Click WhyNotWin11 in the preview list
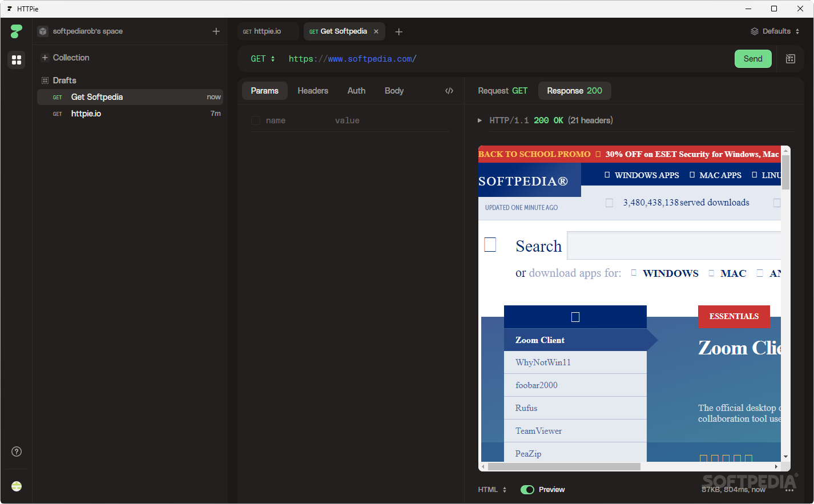Viewport: 814px width, 504px height. pyautogui.click(x=575, y=362)
